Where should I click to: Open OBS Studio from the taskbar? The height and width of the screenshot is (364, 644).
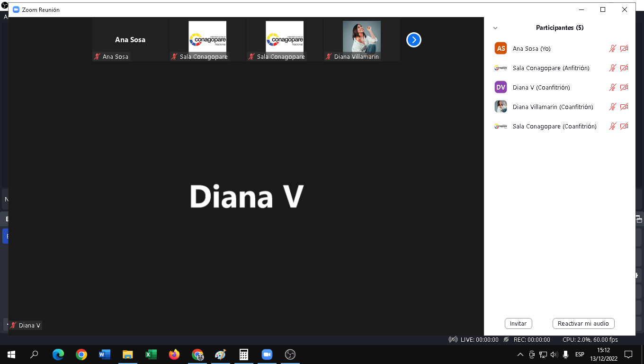coord(290,355)
